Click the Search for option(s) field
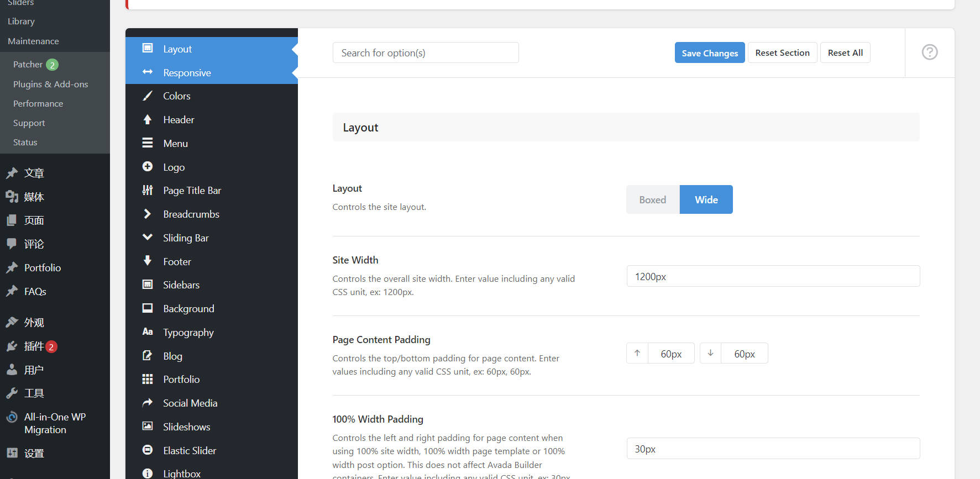This screenshot has height=479, width=980. point(426,52)
